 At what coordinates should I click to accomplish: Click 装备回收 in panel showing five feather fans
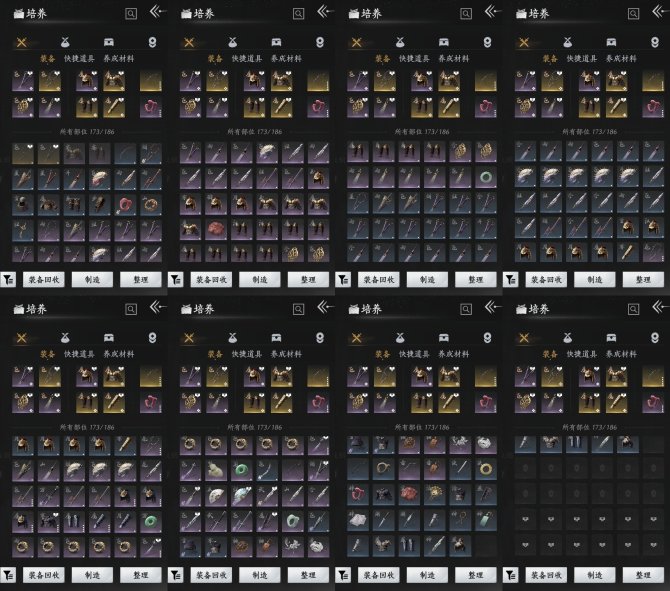point(546,279)
